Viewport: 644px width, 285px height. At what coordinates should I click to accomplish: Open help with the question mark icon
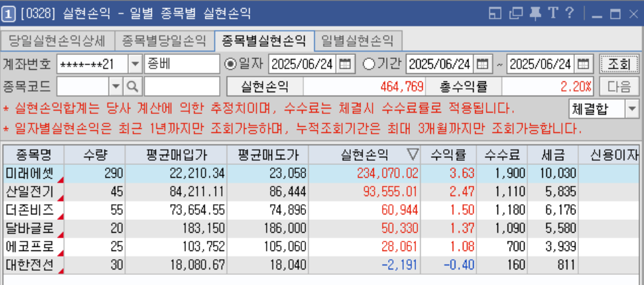[x=569, y=13]
